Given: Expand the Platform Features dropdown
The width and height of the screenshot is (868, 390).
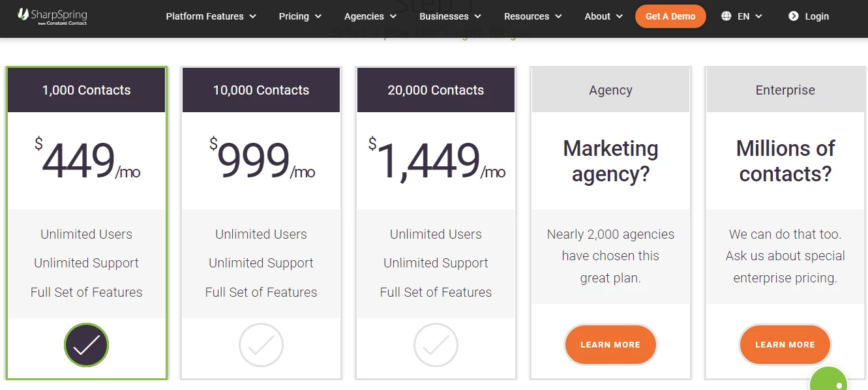Looking at the screenshot, I should coord(211,16).
